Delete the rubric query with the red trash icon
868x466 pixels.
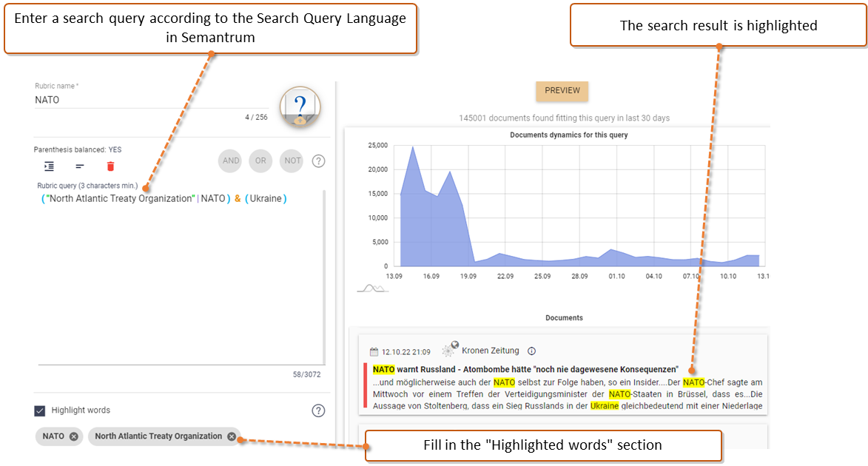[111, 166]
